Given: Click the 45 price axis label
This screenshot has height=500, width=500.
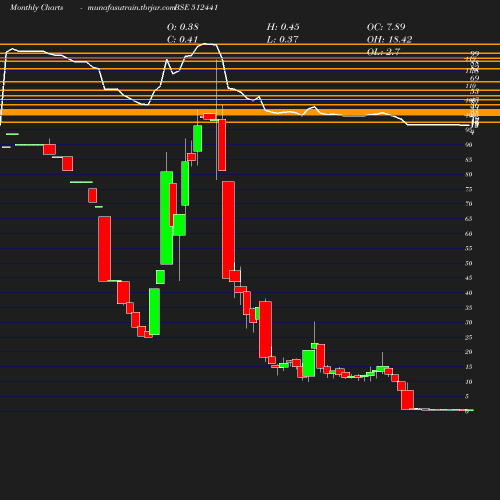Looking at the screenshot, I should [x=469, y=278].
